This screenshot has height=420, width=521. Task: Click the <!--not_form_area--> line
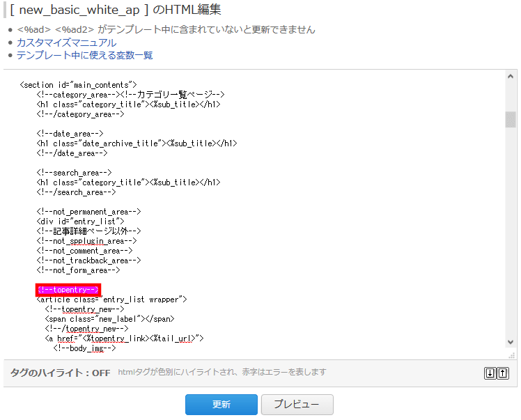click(78, 270)
